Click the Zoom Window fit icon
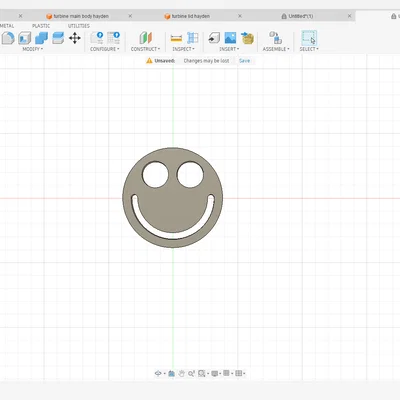 click(201, 373)
